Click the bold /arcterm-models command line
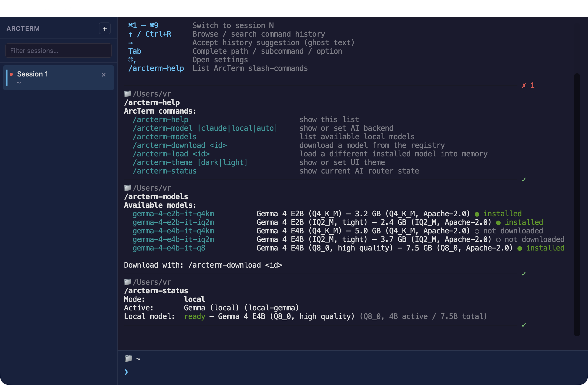This screenshot has height=385, width=588. [156, 197]
